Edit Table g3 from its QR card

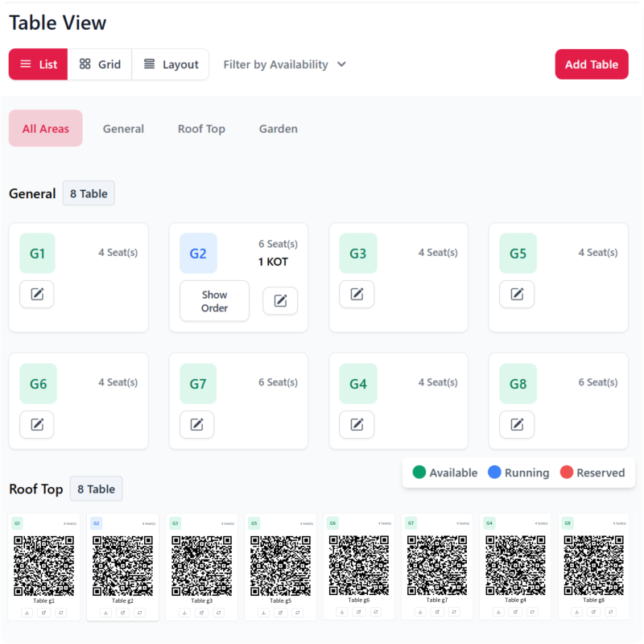point(201,612)
